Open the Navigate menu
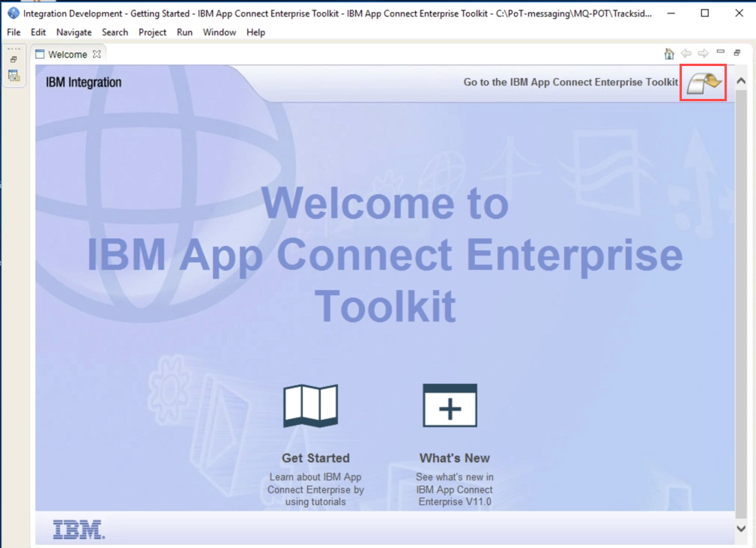 pos(73,32)
